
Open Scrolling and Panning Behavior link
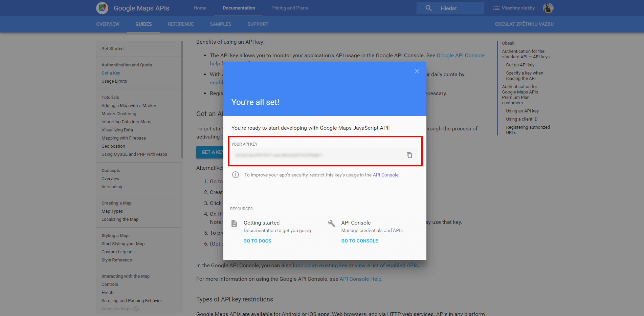click(132, 301)
